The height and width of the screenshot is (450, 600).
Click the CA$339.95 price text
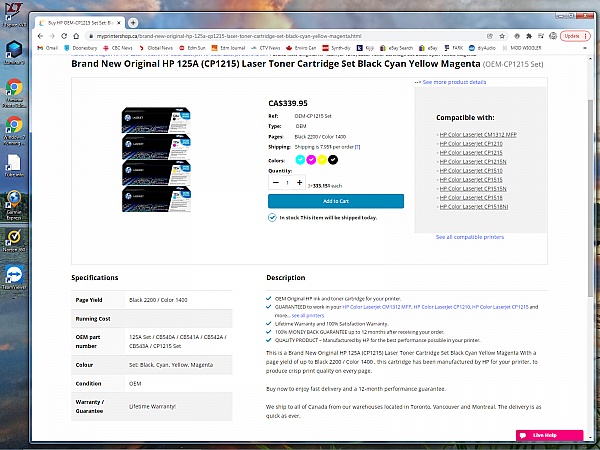coord(288,103)
